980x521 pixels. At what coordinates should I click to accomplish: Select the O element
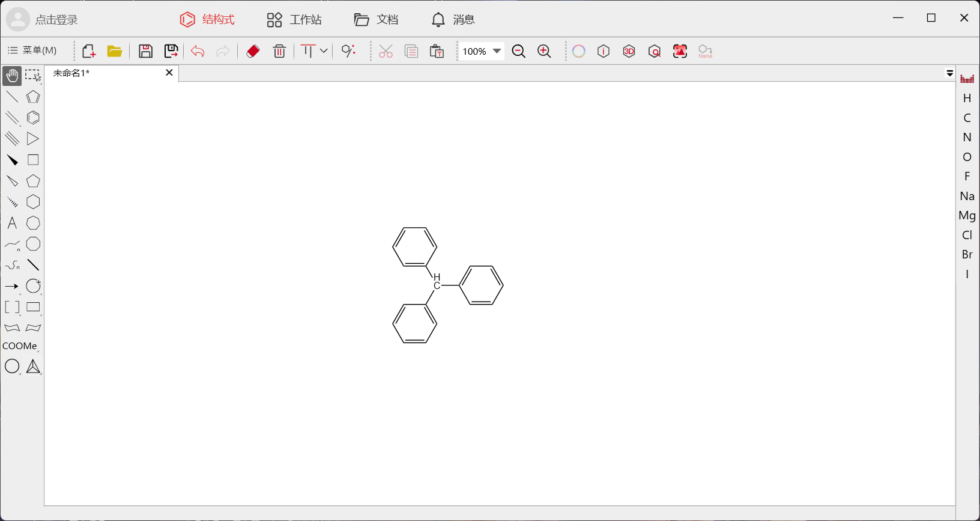tap(967, 157)
